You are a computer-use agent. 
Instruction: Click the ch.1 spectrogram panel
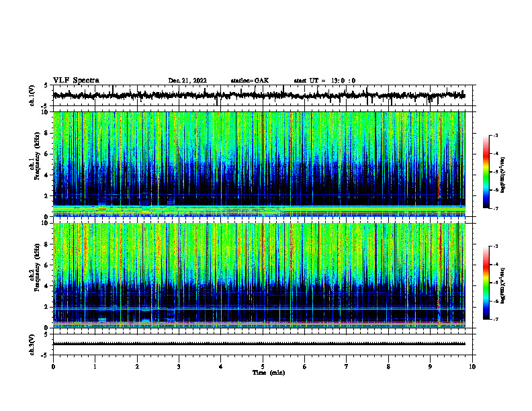(259, 164)
